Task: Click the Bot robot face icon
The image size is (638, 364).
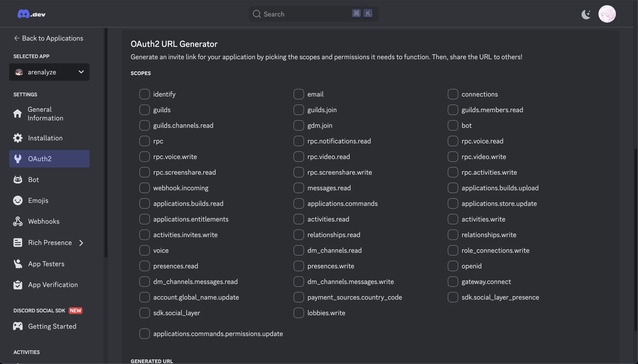Action: (18, 179)
